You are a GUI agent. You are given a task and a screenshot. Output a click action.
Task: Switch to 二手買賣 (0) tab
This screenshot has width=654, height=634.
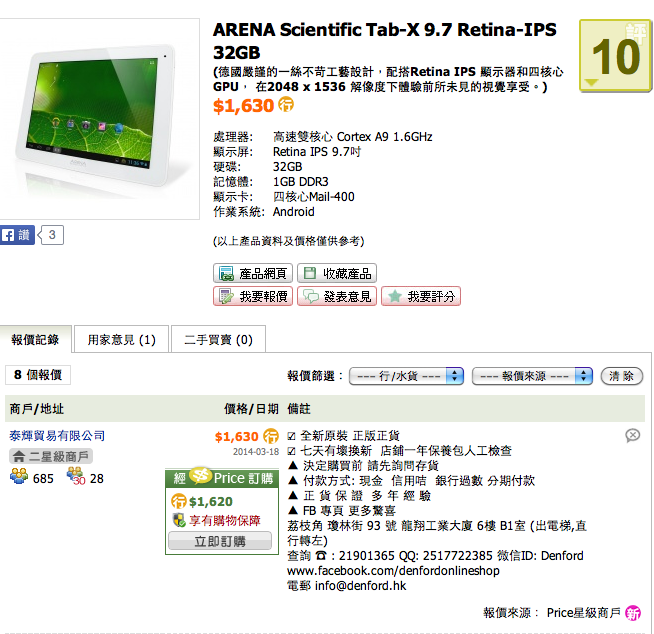pos(218,340)
